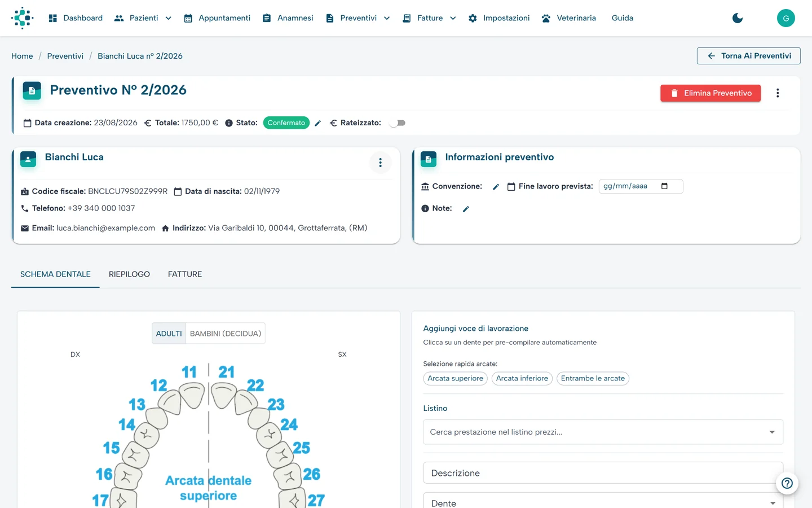Select tooth 26 on dental chart
Screen dimensions: 812x508
[289, 476]
